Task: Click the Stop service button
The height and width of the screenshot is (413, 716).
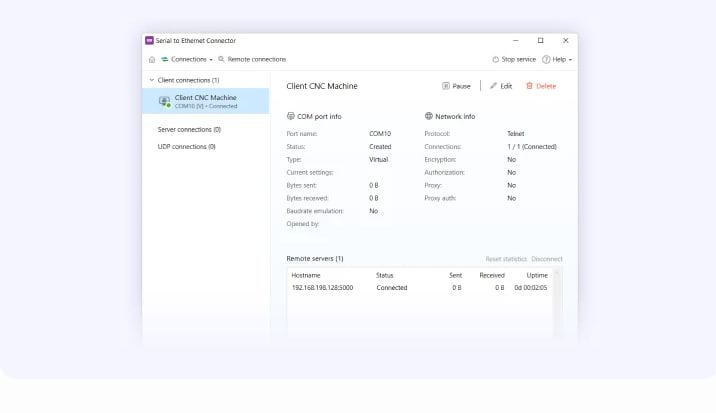Action: point(514,59)
